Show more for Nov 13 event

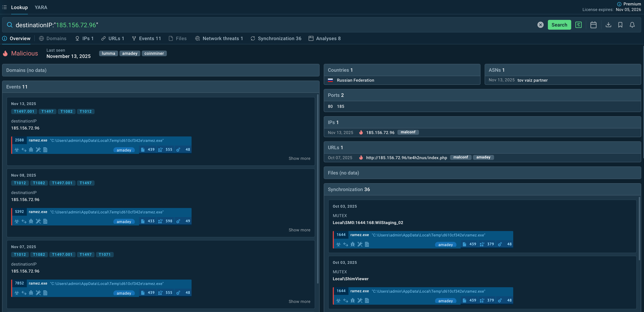click(299, 158)
